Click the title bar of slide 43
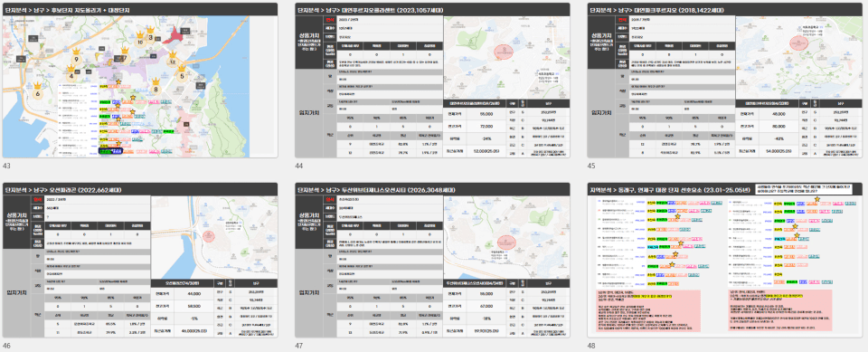 (140, 9)
